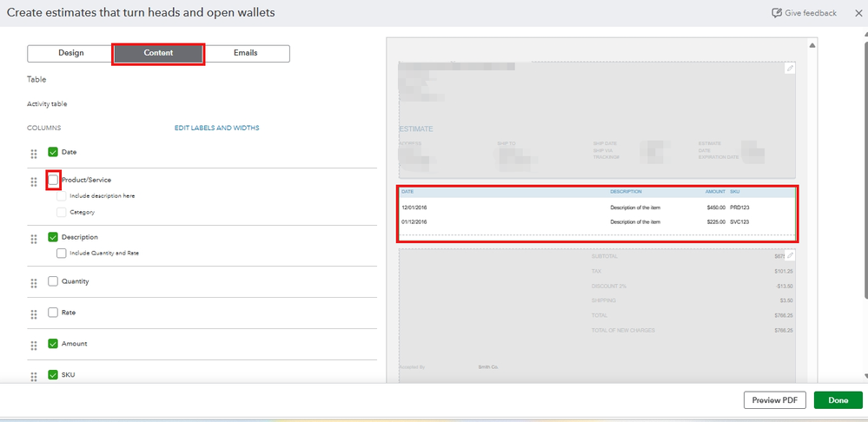Uncheck the SKU column checkbox
The width and height of the screenshot is (868, 422).
(x=53, y=374)
